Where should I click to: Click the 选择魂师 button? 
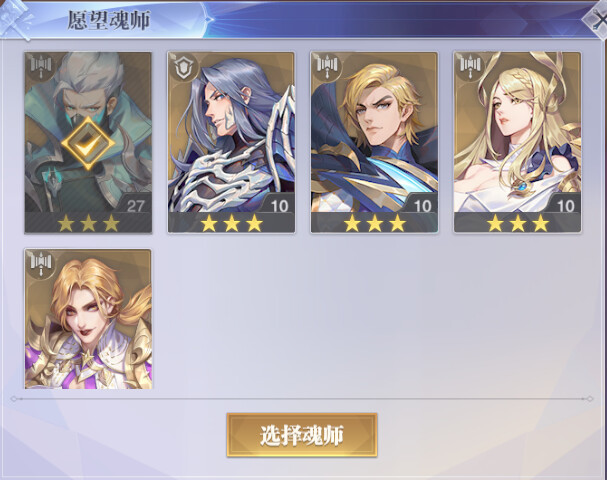pos(302,435)
